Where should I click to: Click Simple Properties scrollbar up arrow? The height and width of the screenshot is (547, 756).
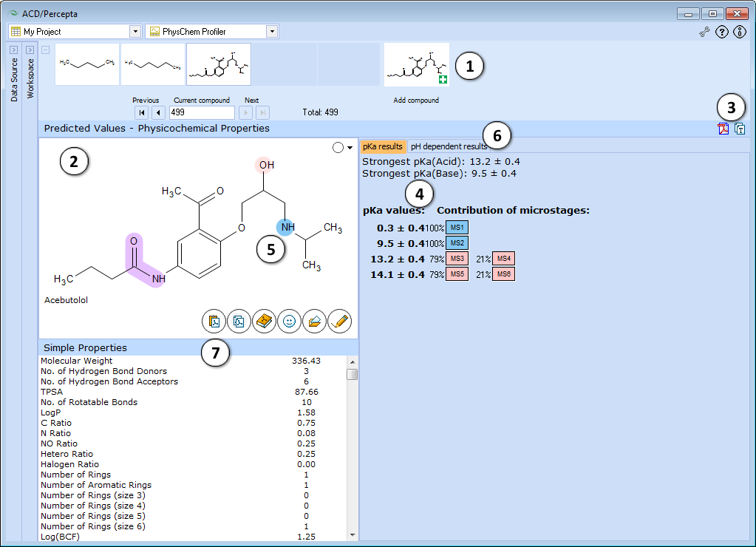tap(353, 361)
